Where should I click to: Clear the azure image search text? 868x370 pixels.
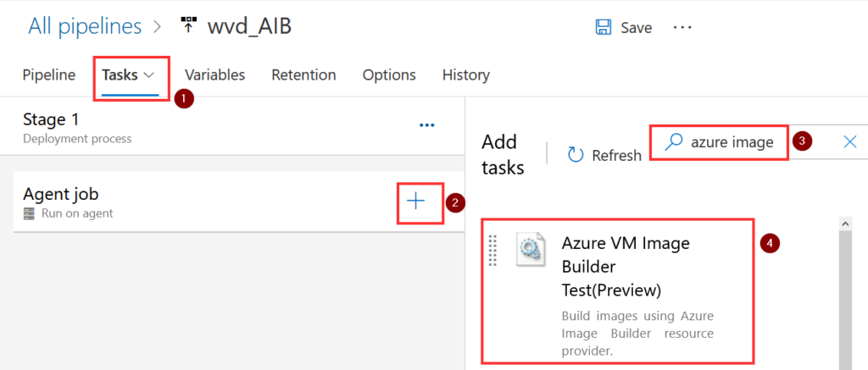pyautogui.click(x=850, y=142)
